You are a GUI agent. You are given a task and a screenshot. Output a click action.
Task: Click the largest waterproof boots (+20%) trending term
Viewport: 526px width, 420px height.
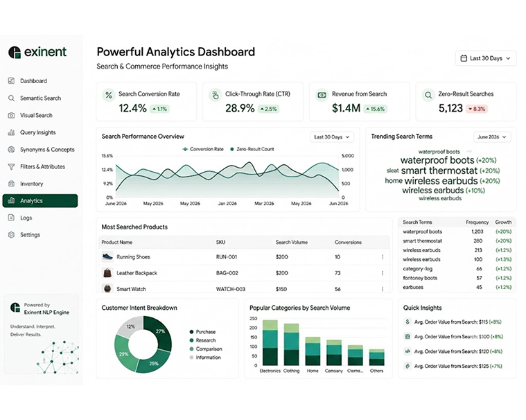point(448,160)
